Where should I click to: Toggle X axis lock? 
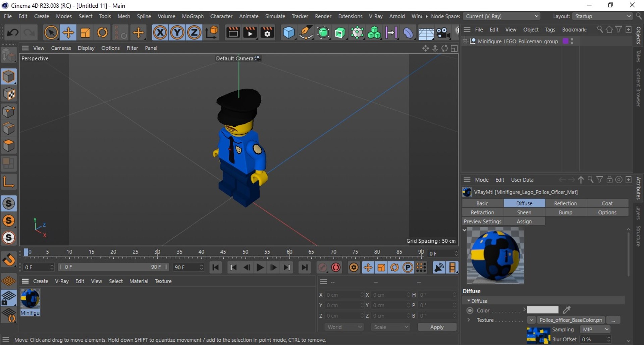pos(160,33)
